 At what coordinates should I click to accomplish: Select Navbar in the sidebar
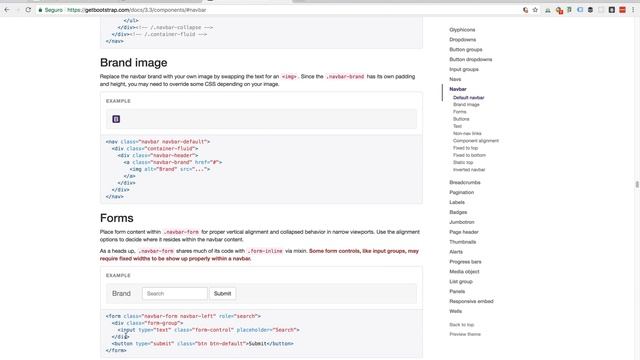[x=458, y=89]
